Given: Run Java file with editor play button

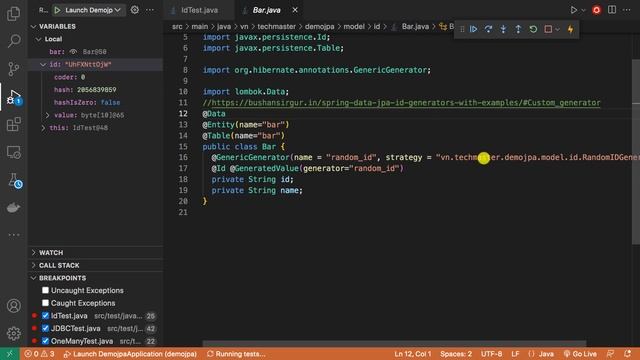Looking at the screenshot, I should pyautogui.click(x=573, y=10).
